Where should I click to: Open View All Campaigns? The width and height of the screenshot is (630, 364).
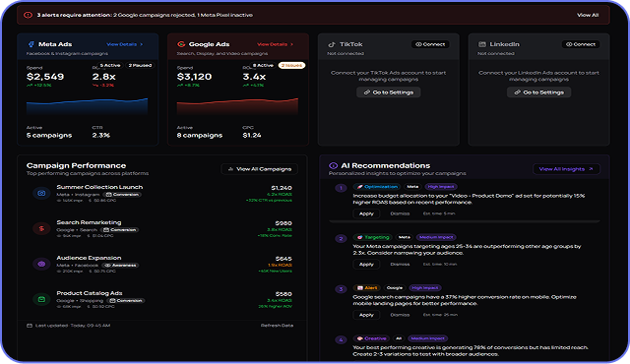click(x=260, y=169)
